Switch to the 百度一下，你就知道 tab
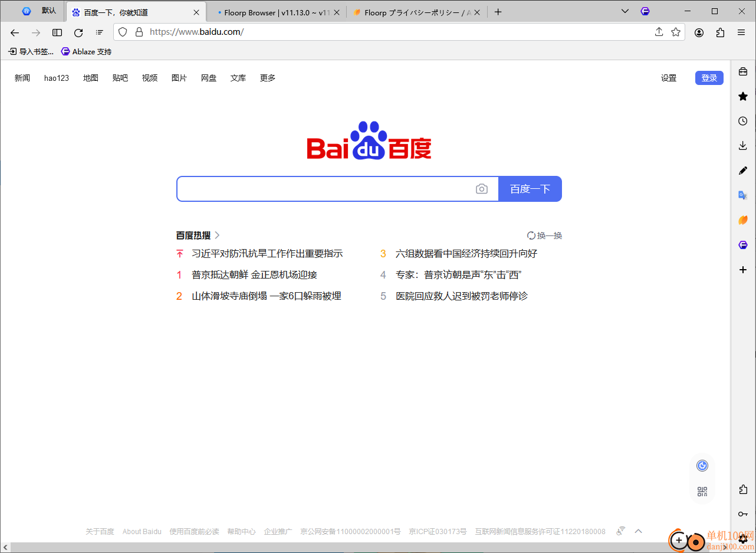The width and height of the screenshot is (756, 553). [136, 12]
